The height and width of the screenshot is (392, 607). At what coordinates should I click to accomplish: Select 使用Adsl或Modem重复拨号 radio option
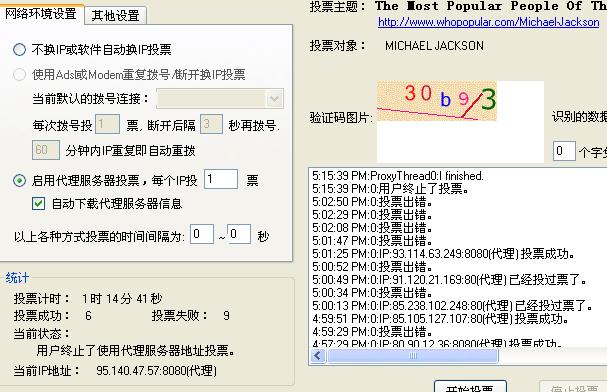pos(19,74)
